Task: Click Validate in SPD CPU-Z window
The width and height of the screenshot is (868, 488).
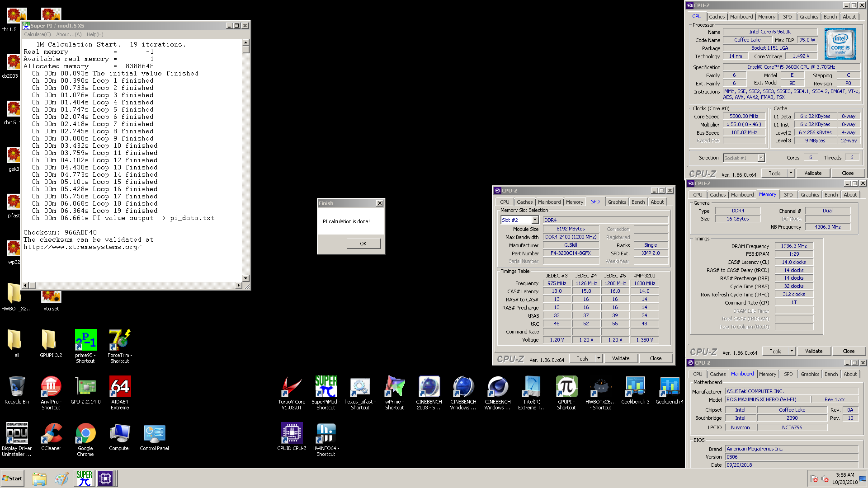Action: pyautogui.click(x=620, y=358)
